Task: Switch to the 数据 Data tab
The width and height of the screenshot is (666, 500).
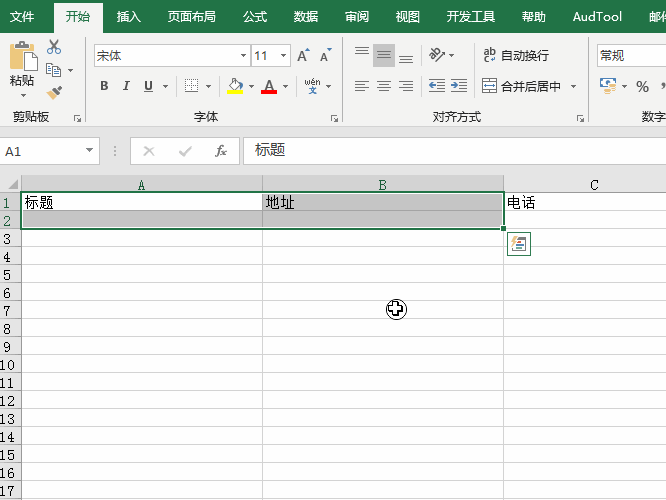Action: 306,17
